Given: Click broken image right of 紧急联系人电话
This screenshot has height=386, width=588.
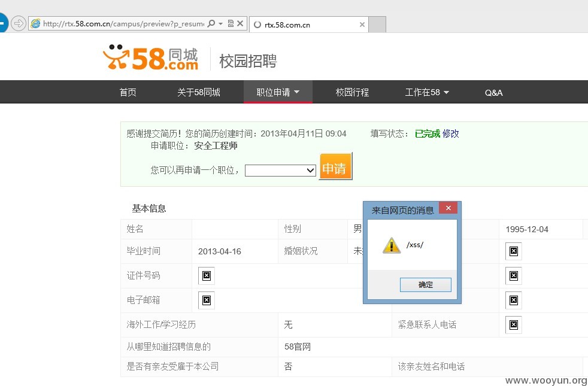Looking at the screenshot, I should (x=513, y=324).
